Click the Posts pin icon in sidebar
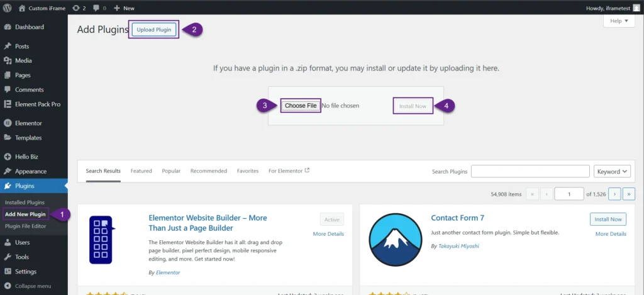Image resolution: width=644 pixels, height=295 pixels. point(8,46)
